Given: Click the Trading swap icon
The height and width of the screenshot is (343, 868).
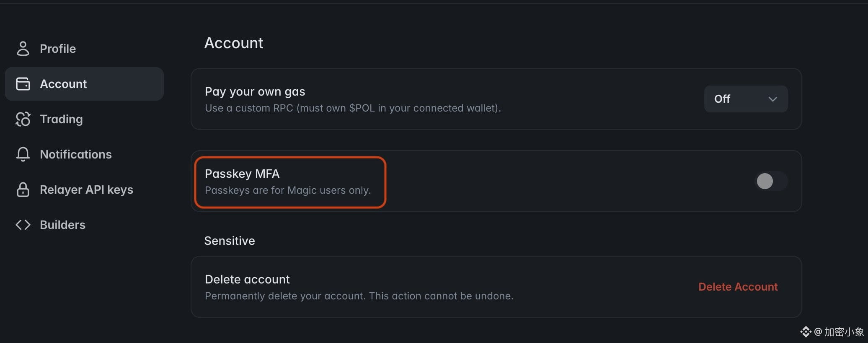Looking at the screenshot, I should [x=23, y=119].
